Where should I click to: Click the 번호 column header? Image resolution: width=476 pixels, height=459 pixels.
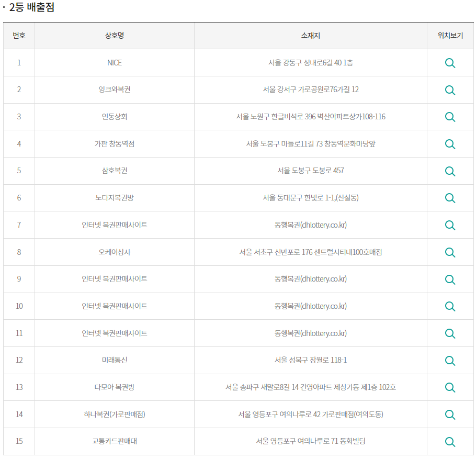tap(19, 36)
